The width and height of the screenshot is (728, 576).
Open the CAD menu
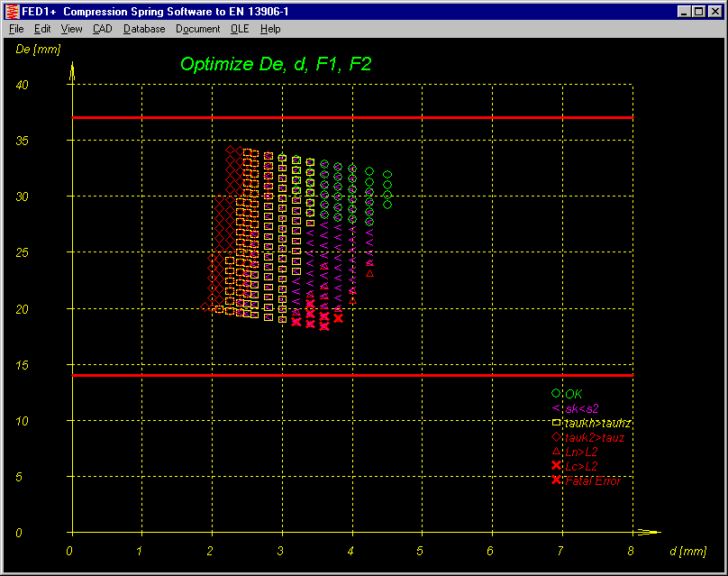(102, 29)
